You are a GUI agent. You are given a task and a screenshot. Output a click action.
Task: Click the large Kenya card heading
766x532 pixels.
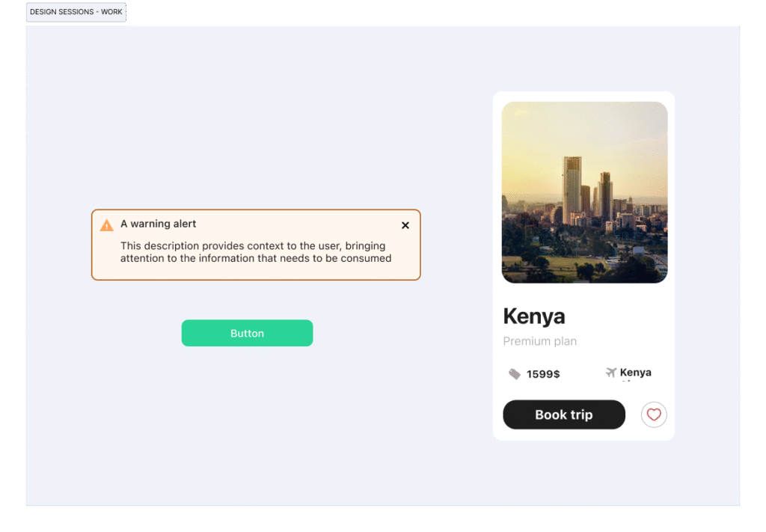click(x=533, y=316)
